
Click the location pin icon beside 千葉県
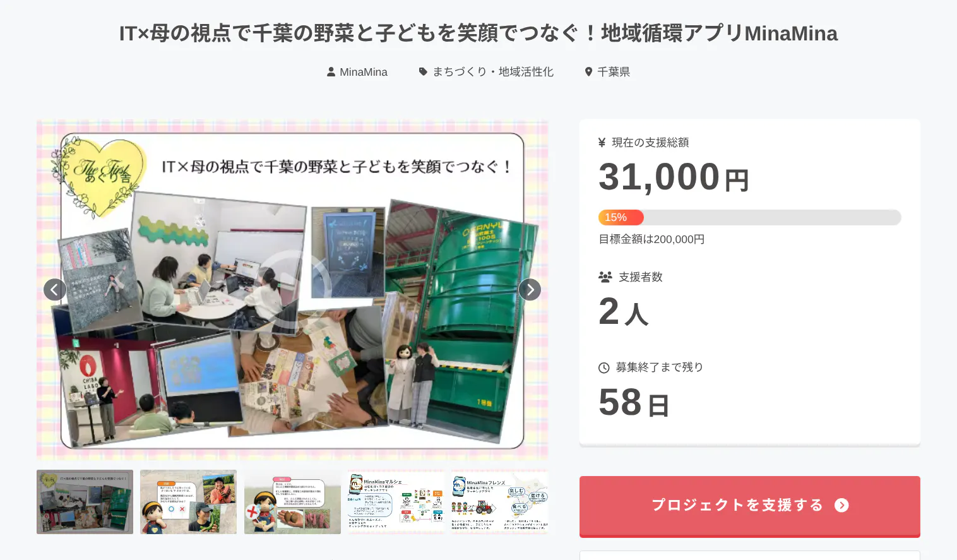tap(588, 72)
